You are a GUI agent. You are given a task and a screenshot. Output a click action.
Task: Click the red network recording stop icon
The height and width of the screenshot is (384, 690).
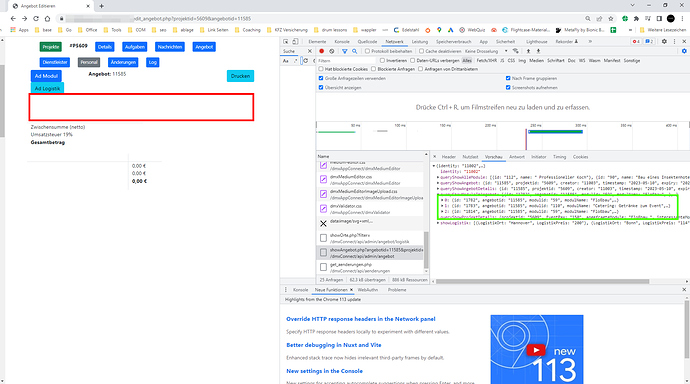(x=321, y=51)
